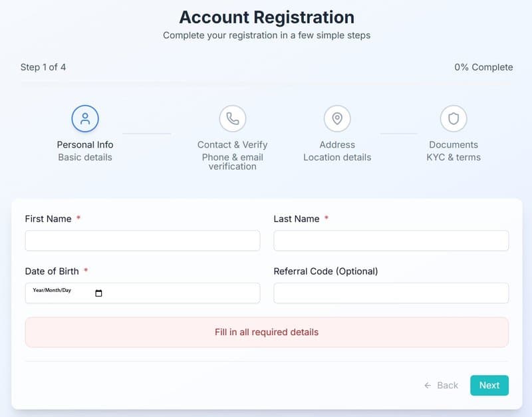This screenshot has height=417, width=532.
Task: Click the left arrow beside Back
Action: [x=428, y=386]
